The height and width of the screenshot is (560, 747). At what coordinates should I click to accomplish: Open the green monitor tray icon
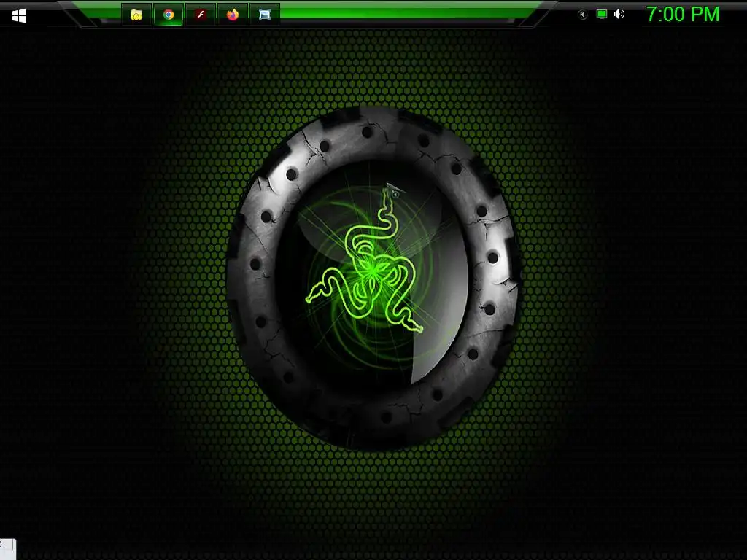tap(602, 15)
